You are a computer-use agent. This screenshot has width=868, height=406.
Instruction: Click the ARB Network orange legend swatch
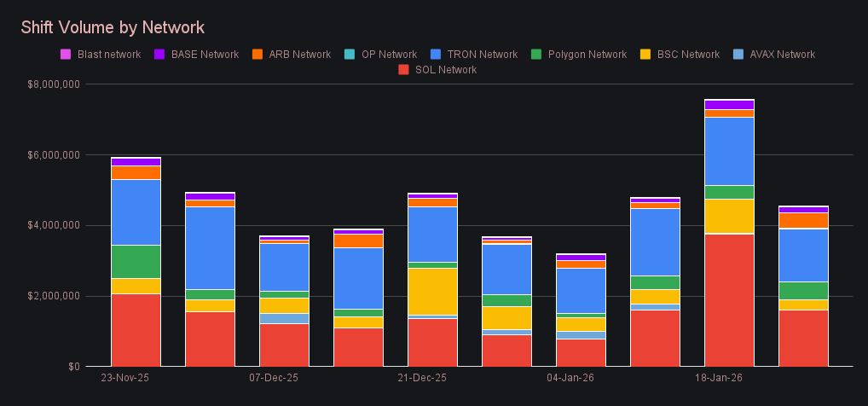(258, 55)
